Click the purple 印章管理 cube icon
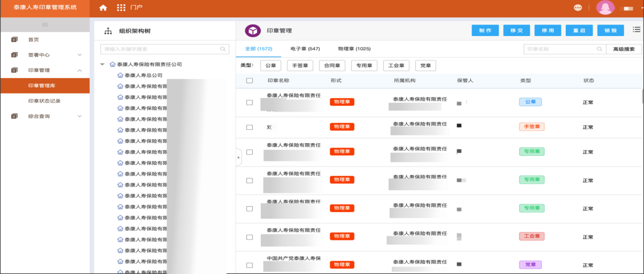The width and height of the screenshot is (644, 274). click(x=253, y=31)
